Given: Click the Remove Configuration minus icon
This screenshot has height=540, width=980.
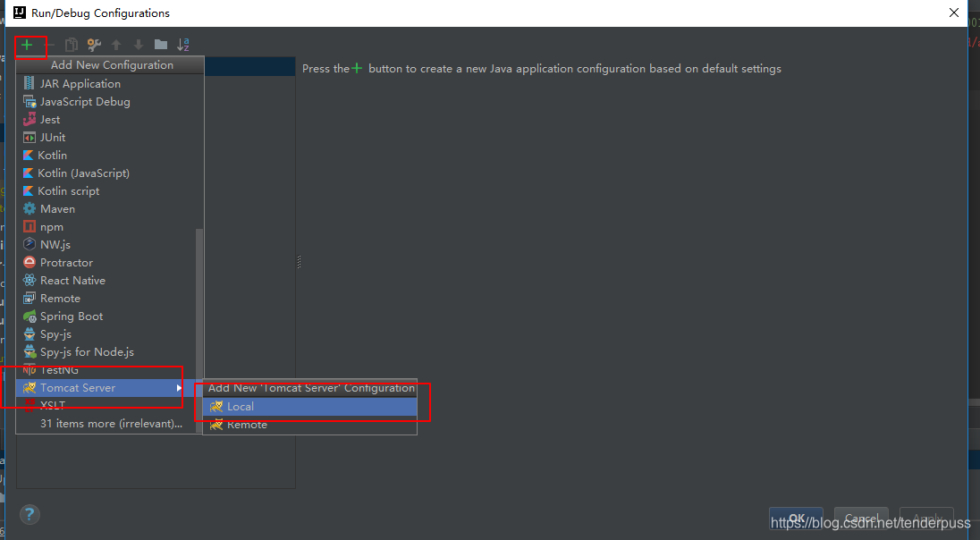Looking at the screenshot, I should point(50,45).
